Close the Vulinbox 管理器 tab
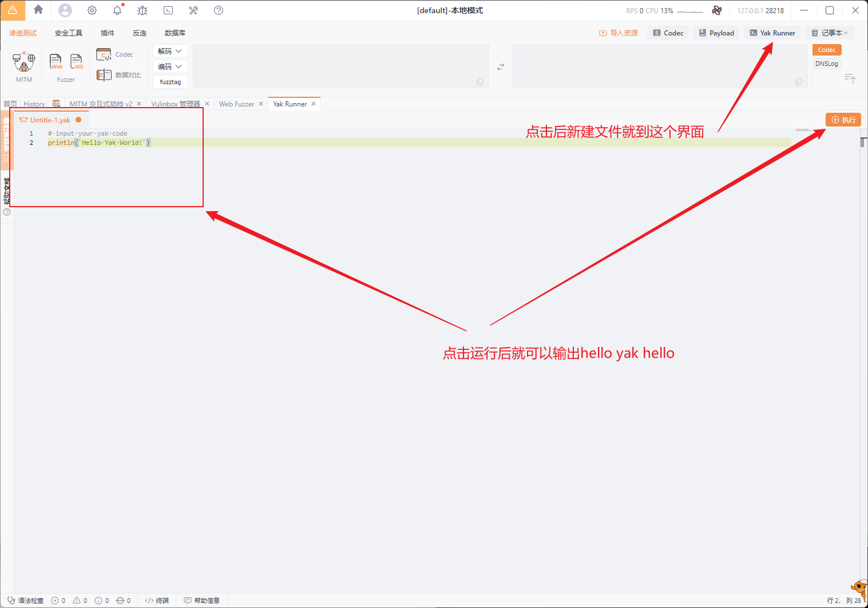Viewport: 868px width, 608px height. [x=207, y=104]
